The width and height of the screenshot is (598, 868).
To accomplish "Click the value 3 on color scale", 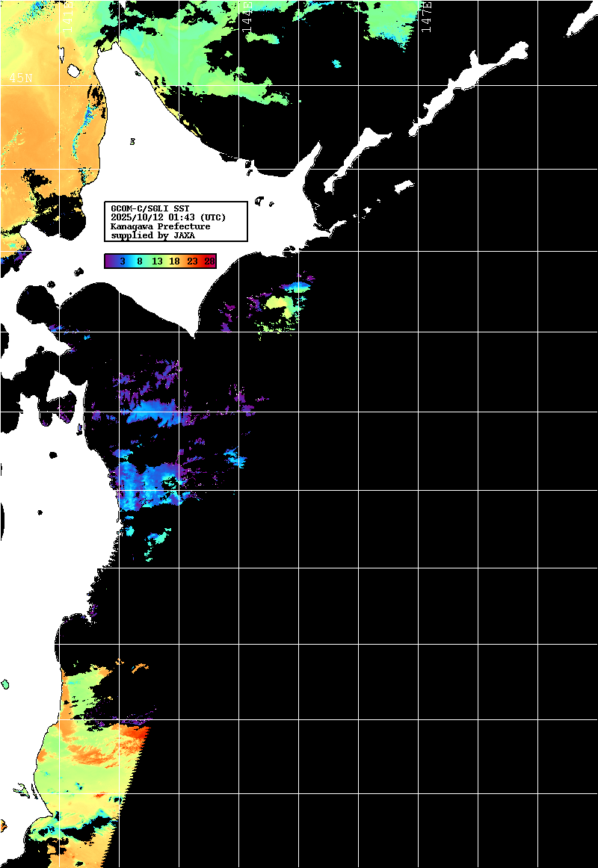I will (x=122, y=261).
